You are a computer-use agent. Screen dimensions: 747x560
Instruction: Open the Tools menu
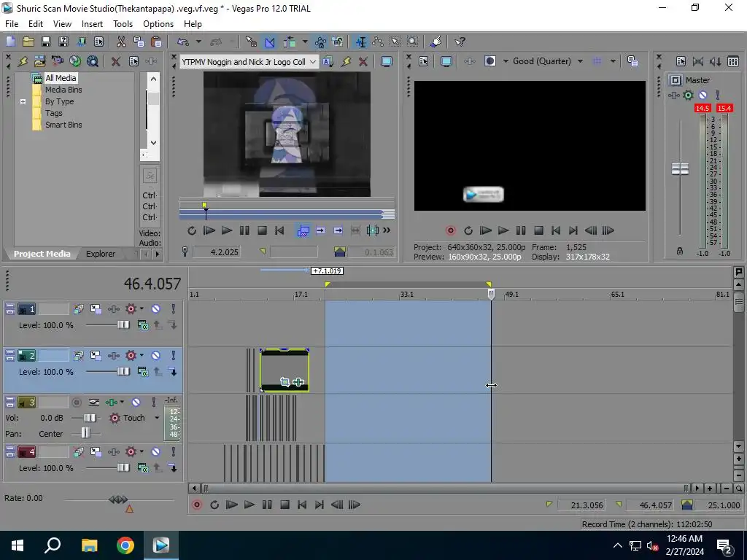[123, 24]
